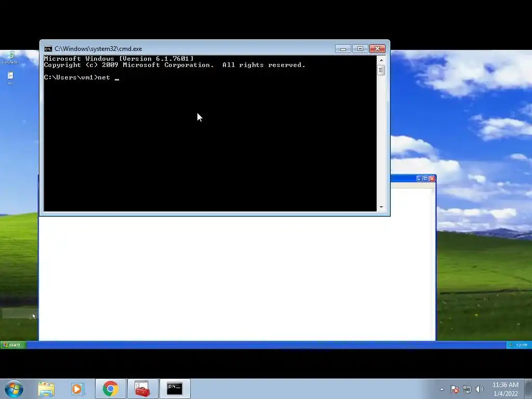Click the XP taskbar tray clock
Viewport: 532px width, 399px height.
(522, 345)
